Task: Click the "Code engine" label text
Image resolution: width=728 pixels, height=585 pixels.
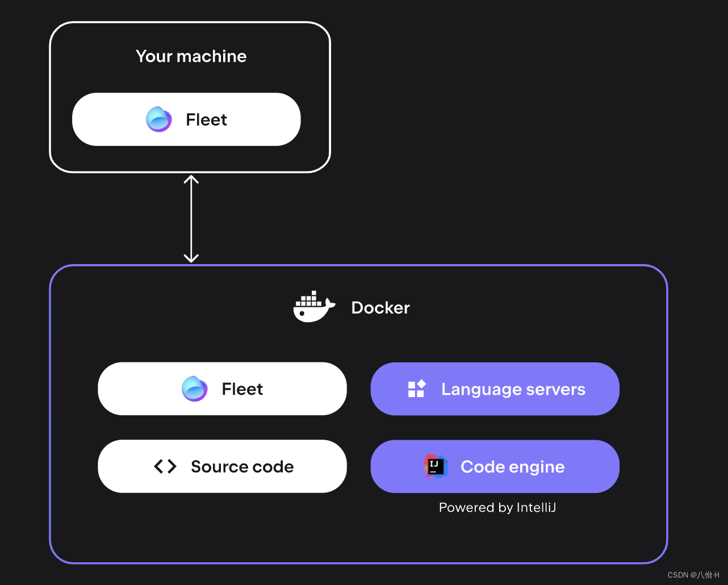Action: (513, 467)
